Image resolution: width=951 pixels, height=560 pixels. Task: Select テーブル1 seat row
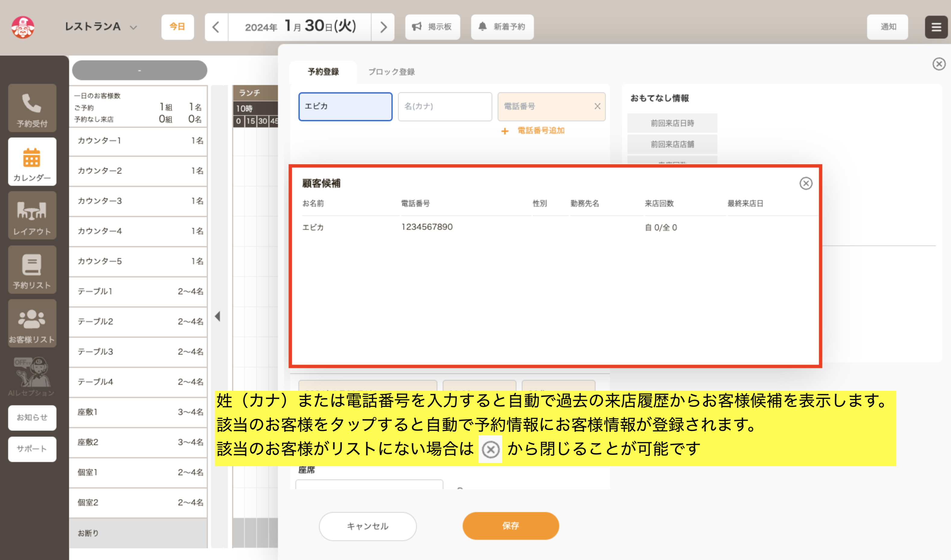pos(138,292)
